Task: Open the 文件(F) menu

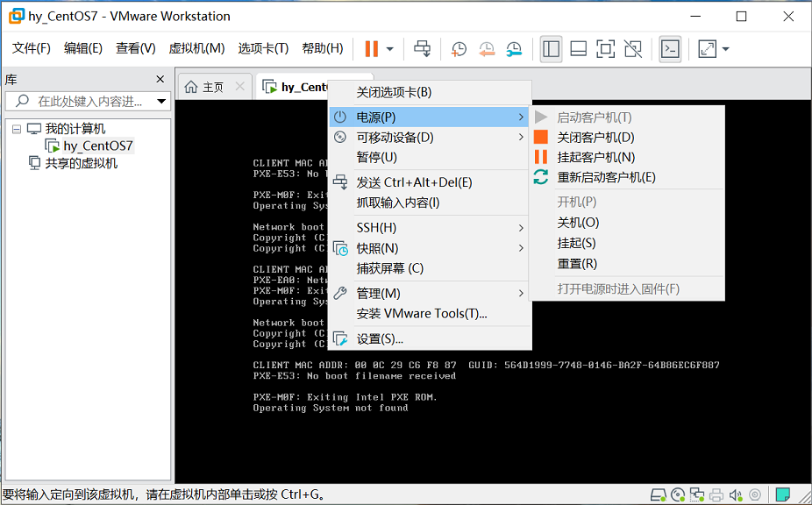Action: (x=31, y=48)
